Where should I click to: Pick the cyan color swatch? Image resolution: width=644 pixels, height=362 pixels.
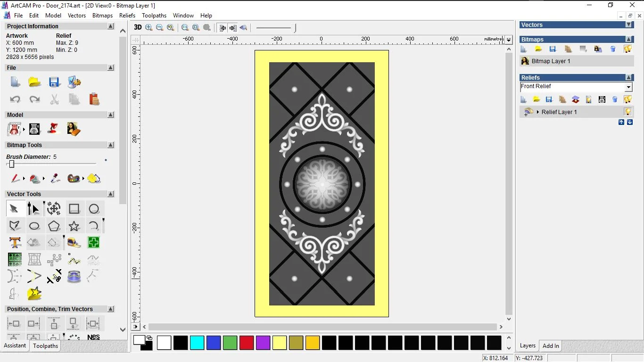[x=197, y=343]
